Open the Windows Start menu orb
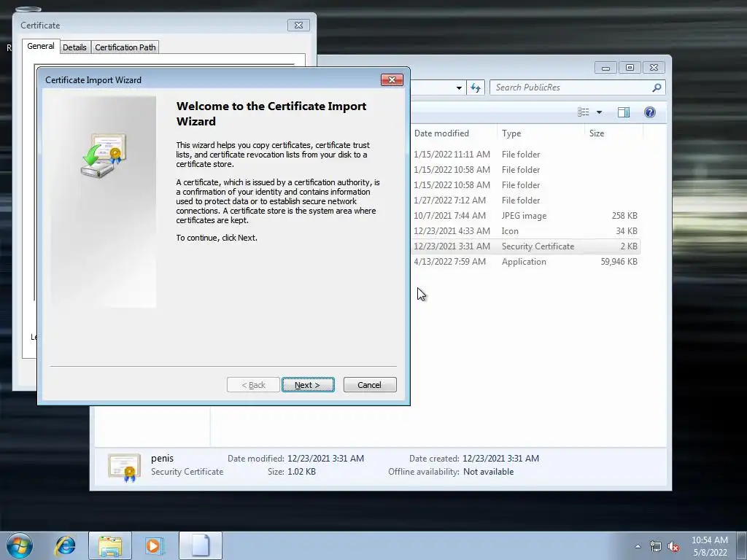 [x=20, y=545]
